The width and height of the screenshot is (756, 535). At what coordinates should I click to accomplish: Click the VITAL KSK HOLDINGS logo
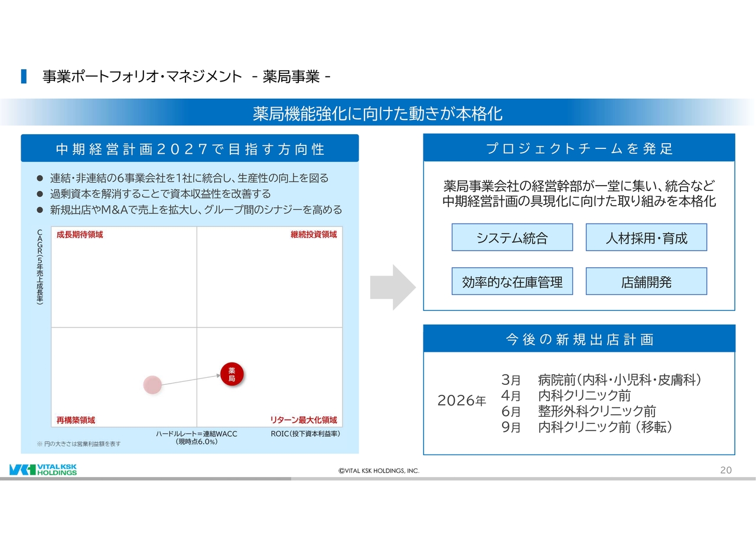(43, 470)
